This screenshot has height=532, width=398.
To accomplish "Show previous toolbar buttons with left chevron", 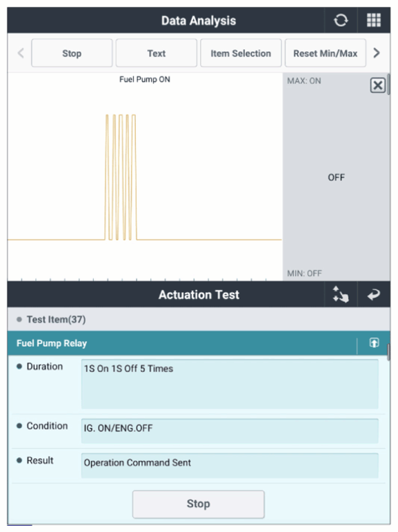I will tap(21, 53).
